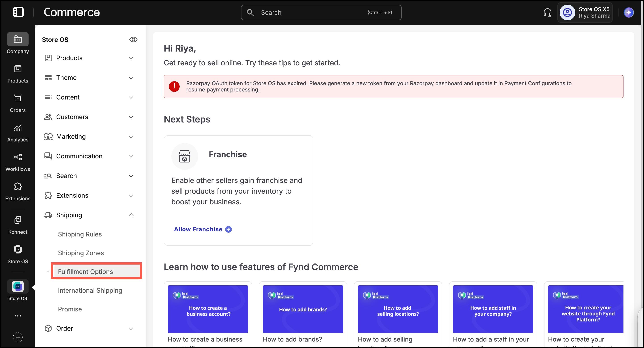Viewport: 644px width, 348px height.
Task: Open Shipping Zones submenu item
Action: click(x=81, y=253)
